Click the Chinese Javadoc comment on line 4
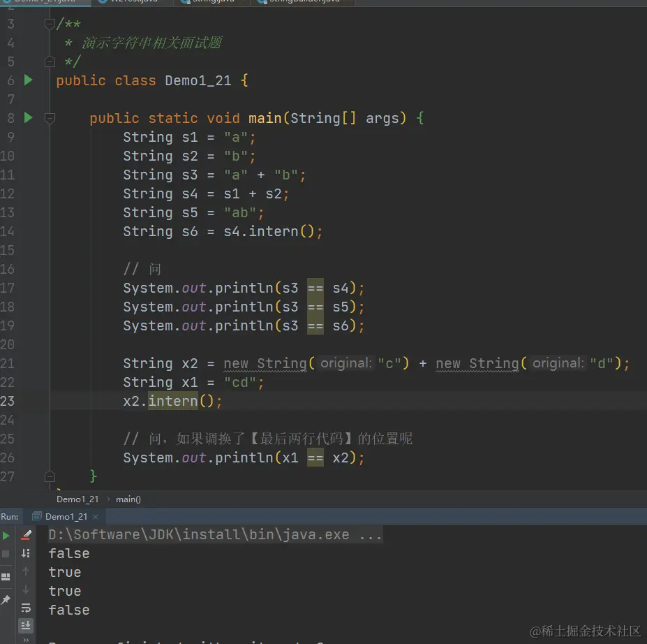Viewport: 647px width, 644px height. [151, 43]
